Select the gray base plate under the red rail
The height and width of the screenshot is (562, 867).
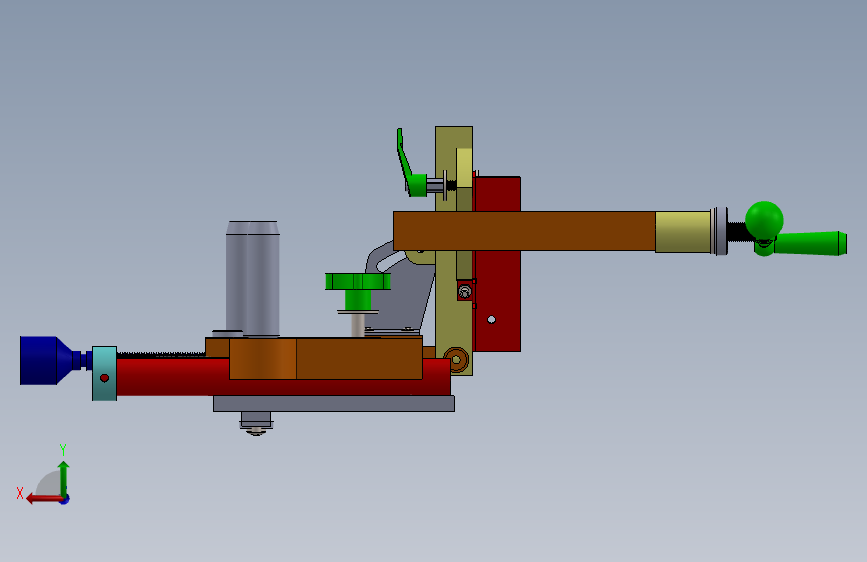(x=334, y=404)
